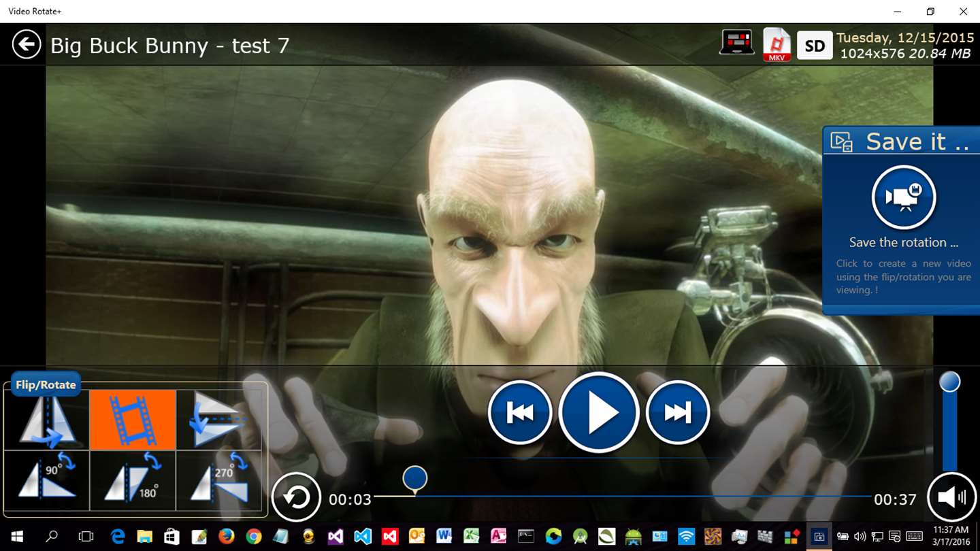This screenshot has width=980, height=551.
Task: Click the resolution text '1024x576'
Action: coord(873,54)
